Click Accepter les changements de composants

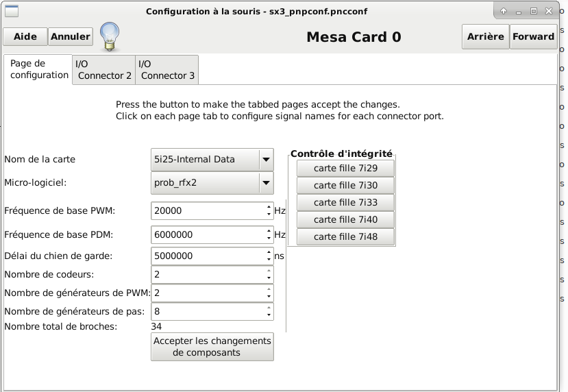click(x=212, y=347)
